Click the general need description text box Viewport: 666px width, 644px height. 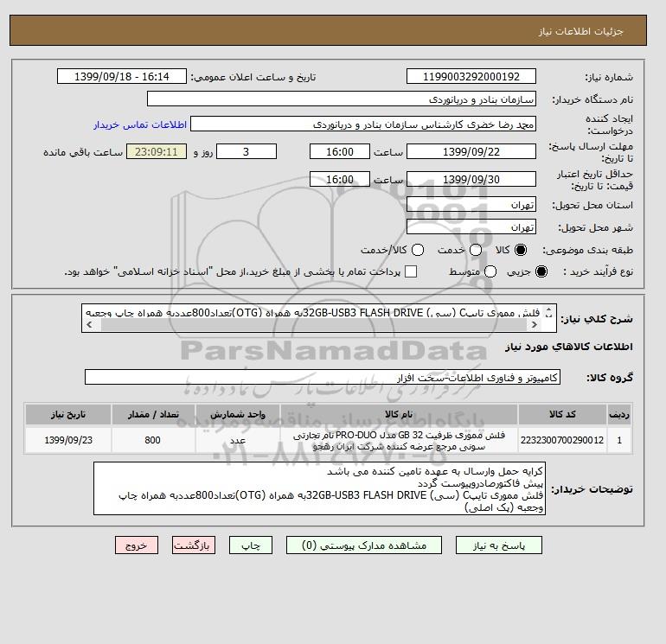pyautogui.click(x=319, y=318)
